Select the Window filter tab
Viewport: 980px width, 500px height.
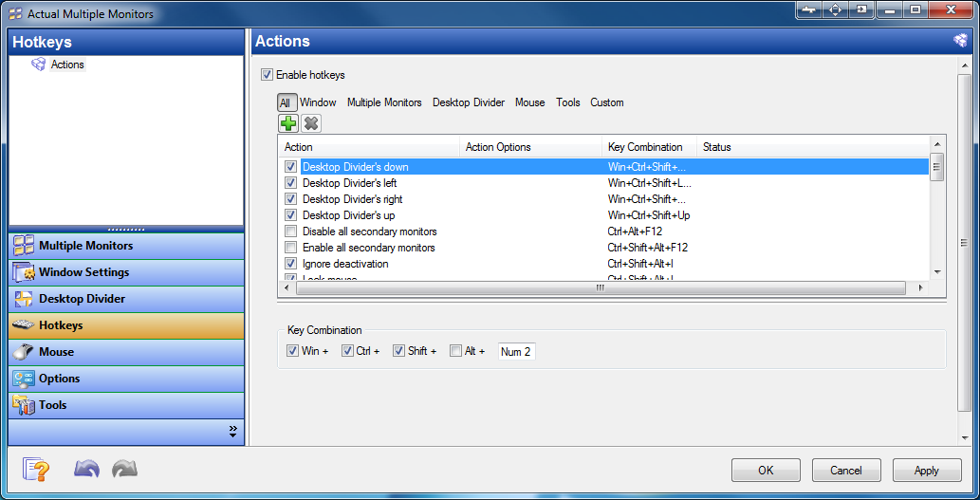pos(318,102)
